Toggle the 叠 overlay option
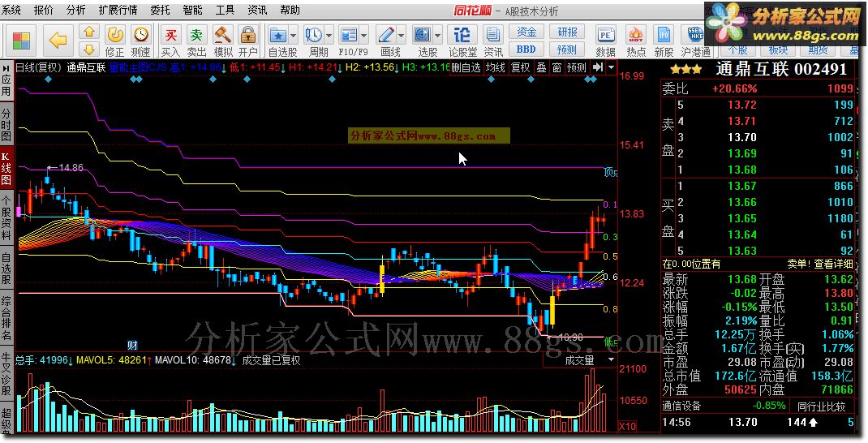This screenshot has width=868, height=443. pos(541,67)
